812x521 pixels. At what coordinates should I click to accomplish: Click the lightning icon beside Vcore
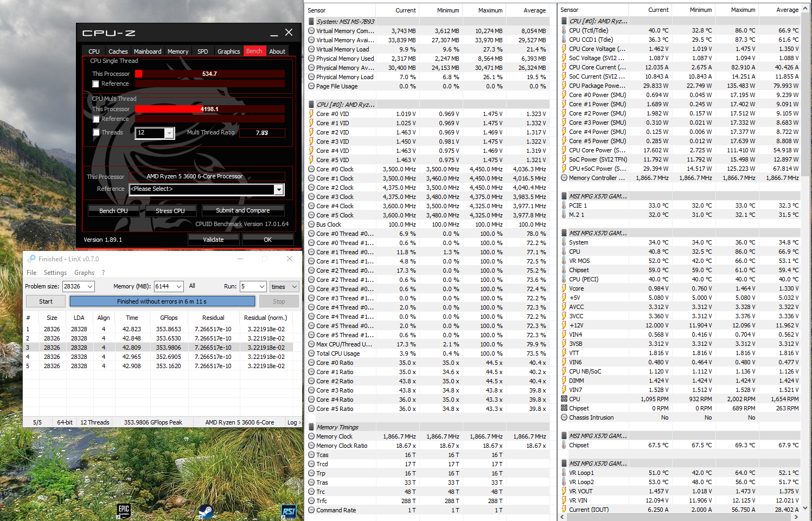click(x=564, y=288)
